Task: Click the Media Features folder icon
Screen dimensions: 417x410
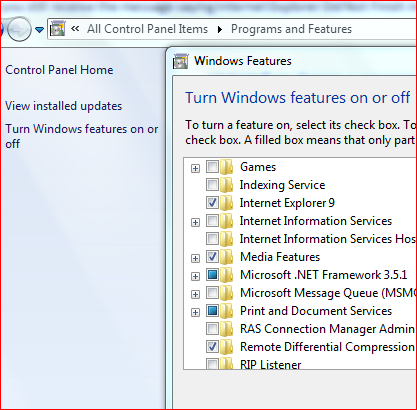Action: 227,257
